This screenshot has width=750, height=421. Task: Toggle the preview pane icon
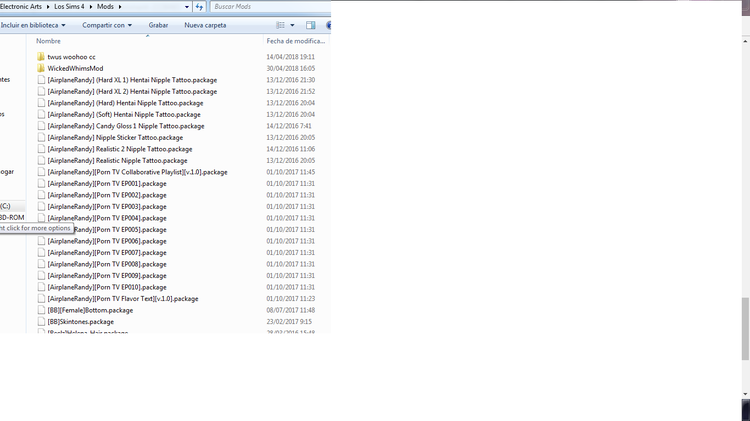(310, 25)
